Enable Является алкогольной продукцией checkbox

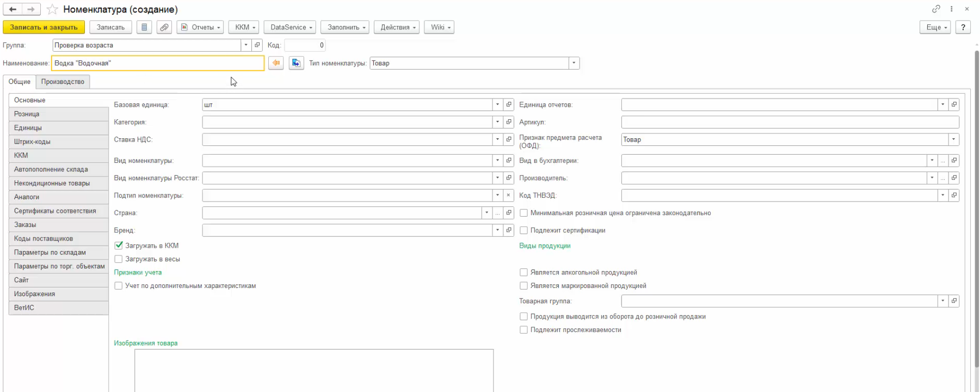pos(523,272)
